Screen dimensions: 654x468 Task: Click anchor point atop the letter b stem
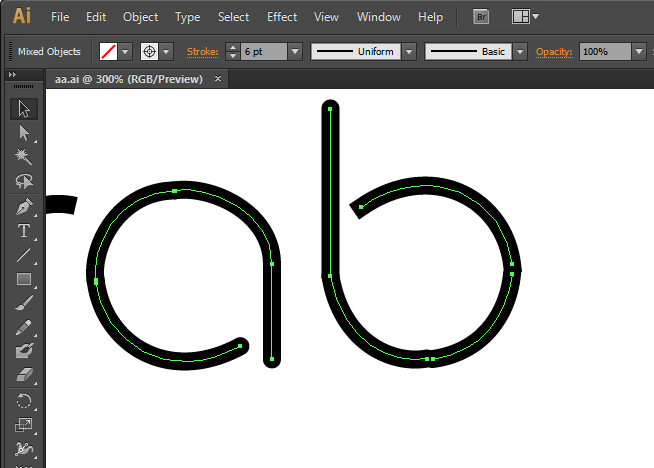[x=330, y=109]
